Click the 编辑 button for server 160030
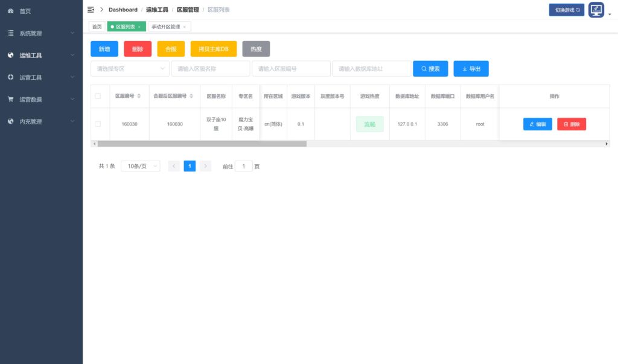Screen dimensions: 618x364 click(x=537, y=124)
